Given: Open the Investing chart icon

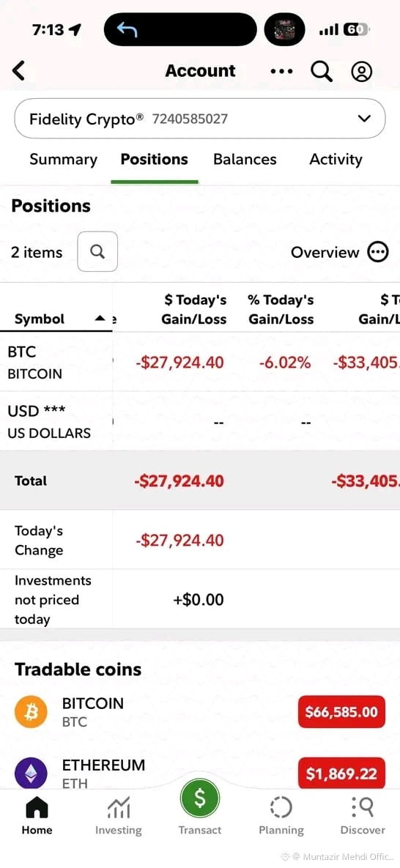Looking at the screenshot, I should click(118, 815).
